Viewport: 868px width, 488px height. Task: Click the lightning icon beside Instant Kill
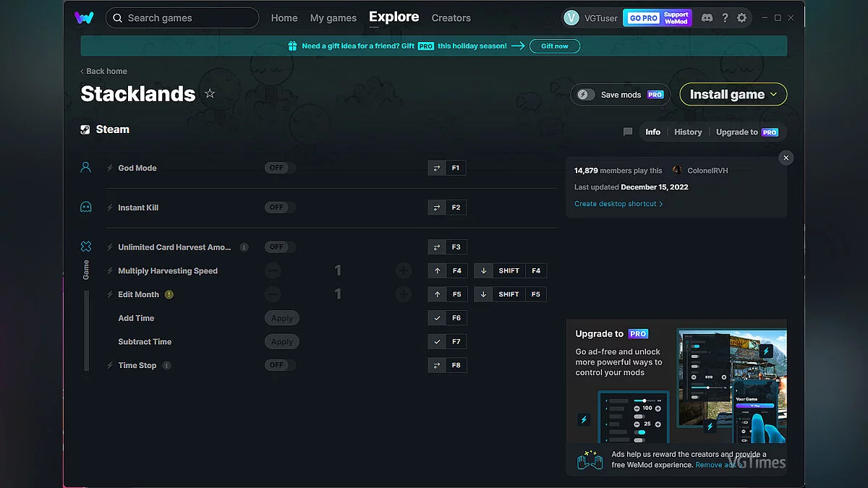(x=110, y=207)
